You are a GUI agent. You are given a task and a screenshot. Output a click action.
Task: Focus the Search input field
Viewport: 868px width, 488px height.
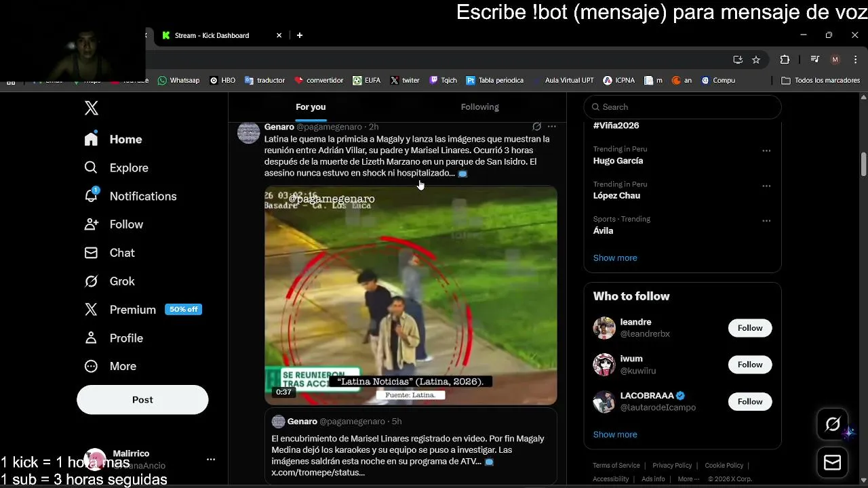click(x=683, y=107)
